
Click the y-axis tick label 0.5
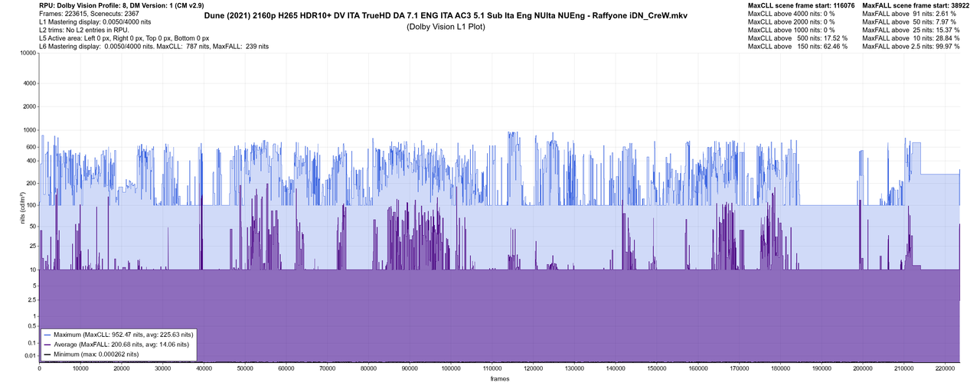(31, 325)
